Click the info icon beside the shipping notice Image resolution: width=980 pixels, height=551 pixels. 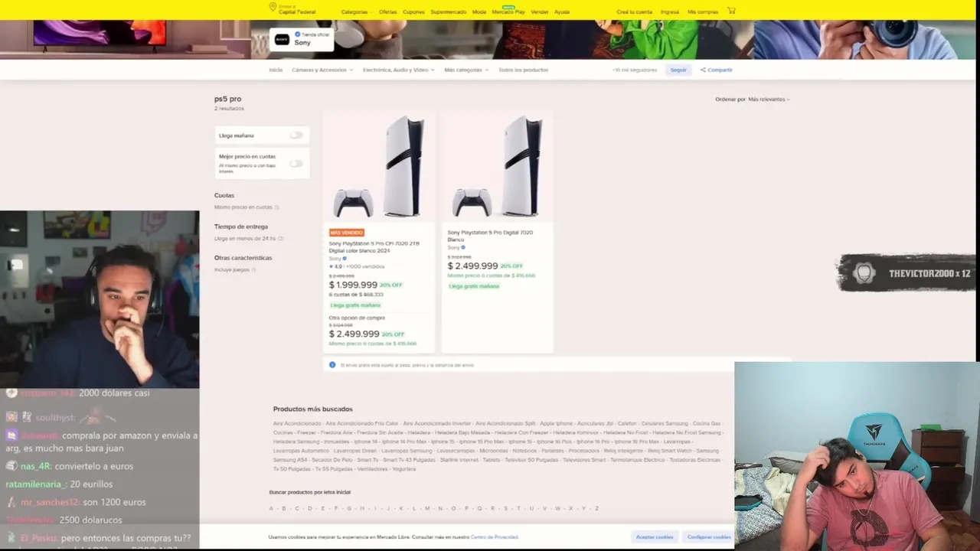click(x=332, y=364)
